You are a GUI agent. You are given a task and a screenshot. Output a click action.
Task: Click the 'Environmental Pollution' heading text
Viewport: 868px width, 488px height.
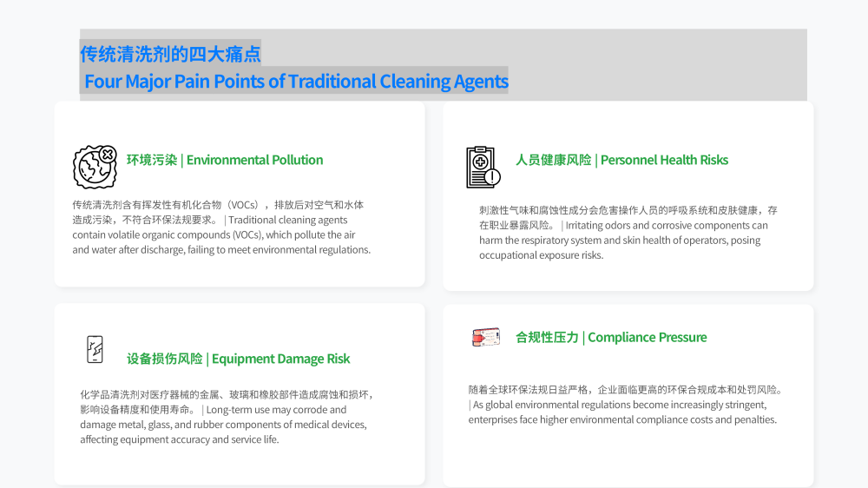[254, 160]
